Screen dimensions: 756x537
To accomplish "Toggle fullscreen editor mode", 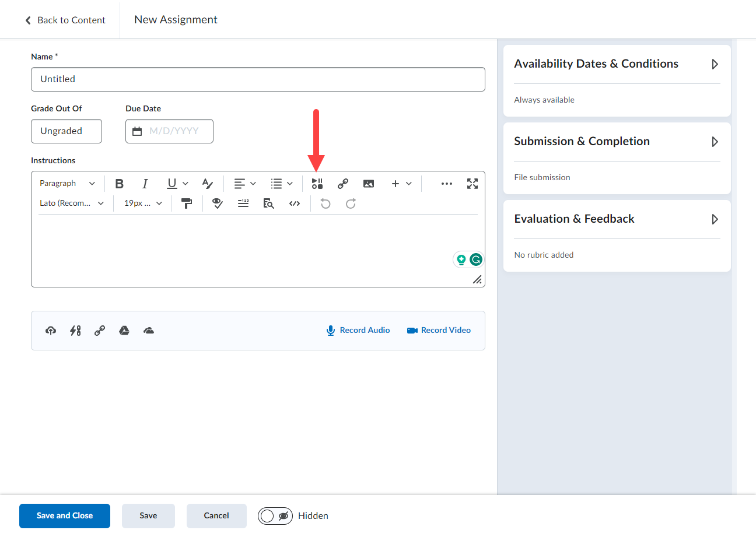I will (x=473, y=184).
